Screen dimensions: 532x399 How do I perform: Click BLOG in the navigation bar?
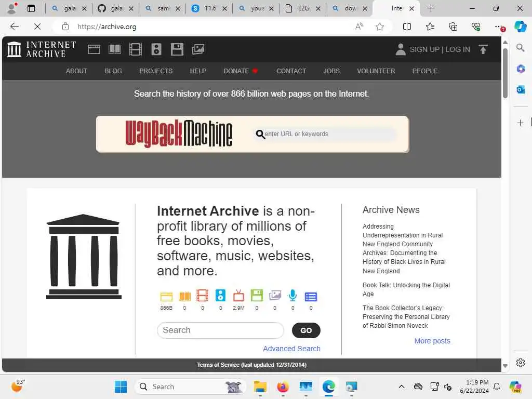click(113, 71)
